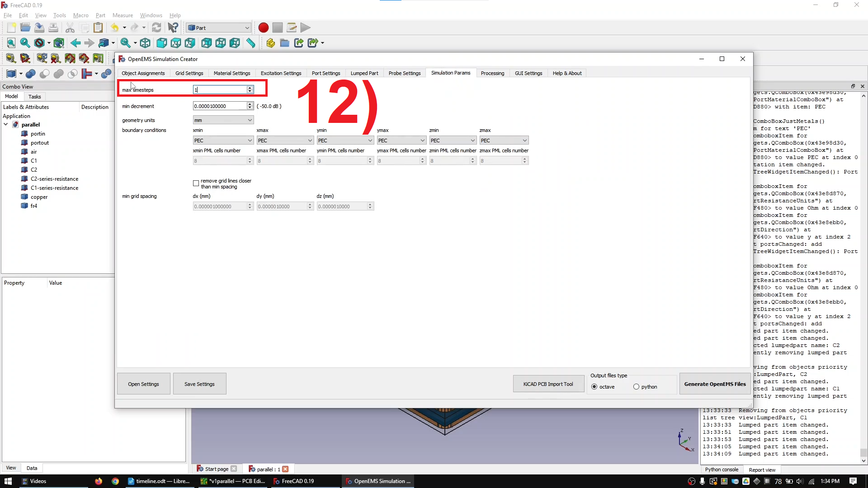Select the python output file type radio button
Image resolution: width=868 pixels, height=488 pixels.
point(636,387)
